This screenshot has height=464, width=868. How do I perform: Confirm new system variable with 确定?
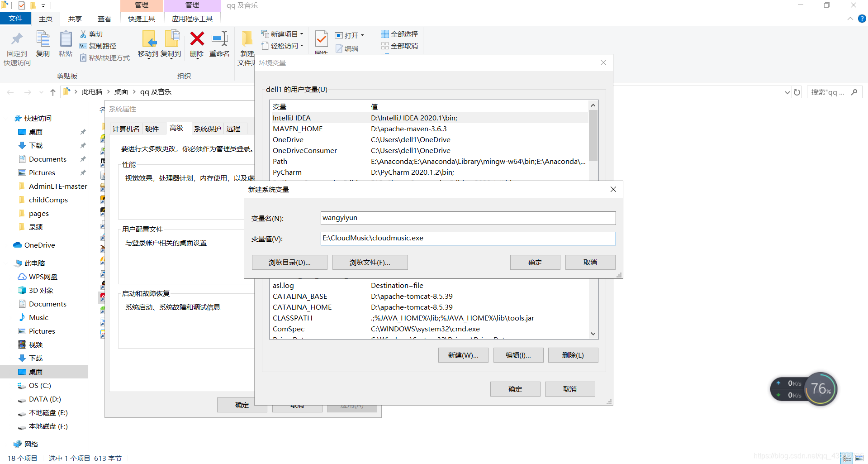tap(535, 263)
